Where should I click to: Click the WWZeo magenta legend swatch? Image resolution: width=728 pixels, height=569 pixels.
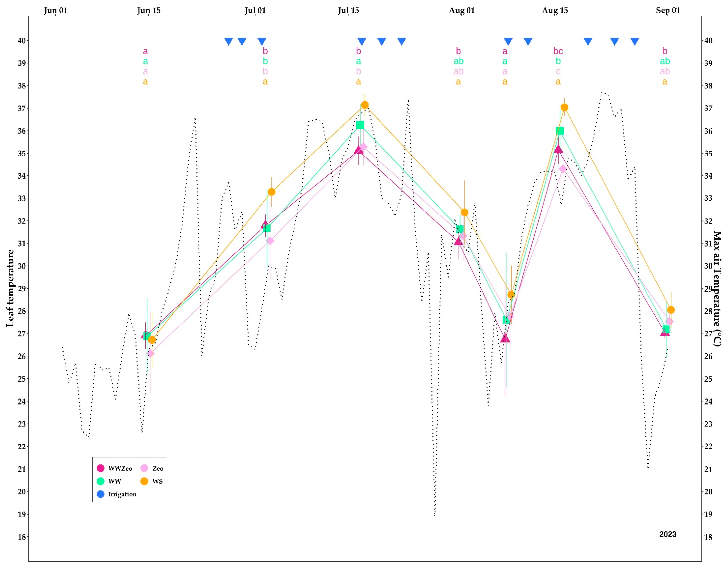click(100, 468)
